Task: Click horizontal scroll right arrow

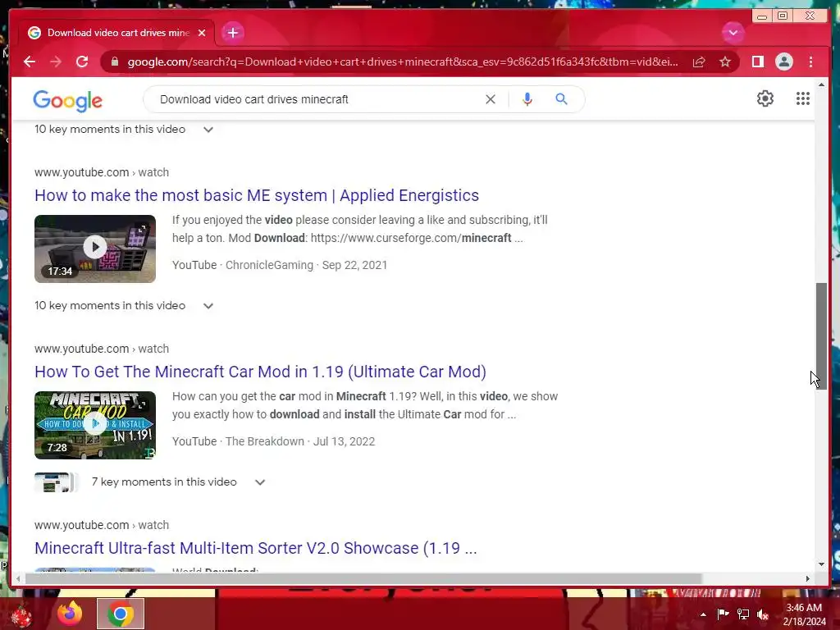Action: tap(808, 578)
